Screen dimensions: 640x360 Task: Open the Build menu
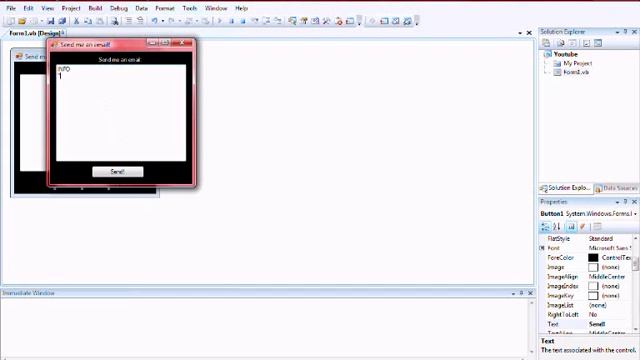tap(96, 8)
